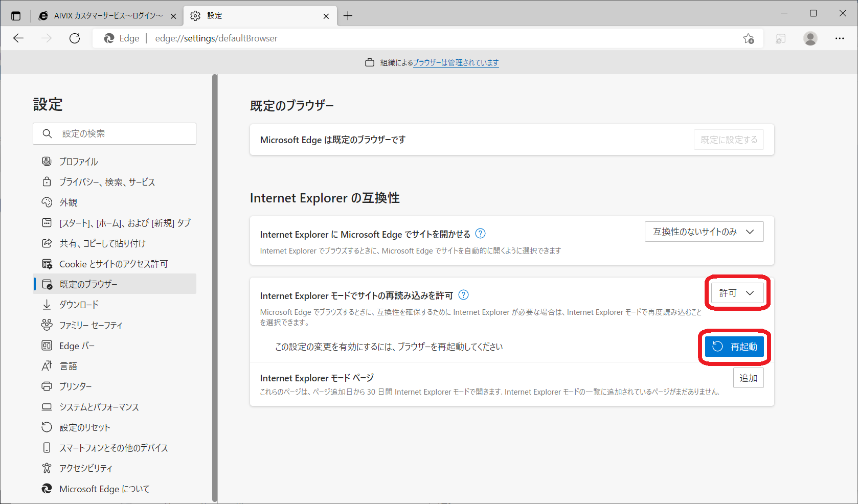
Task: Click 追加 for Internet Explorer モード ページ
Action: click(x=748, y=378)
